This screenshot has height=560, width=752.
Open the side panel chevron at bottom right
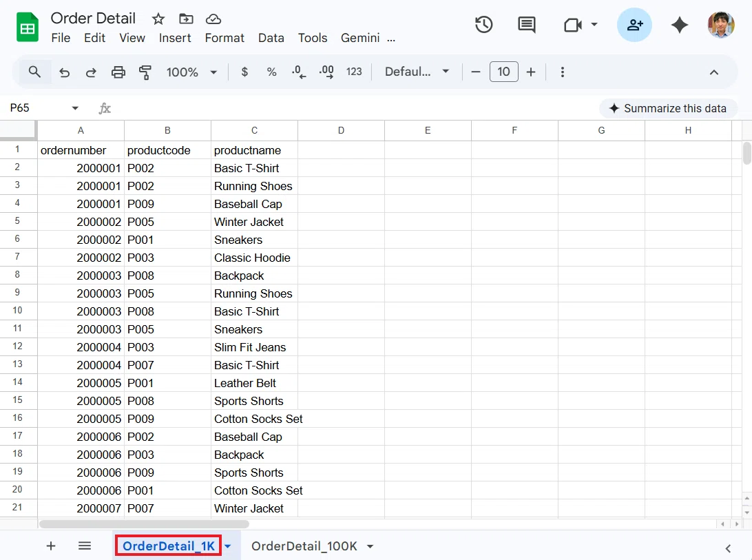(728, 548)
